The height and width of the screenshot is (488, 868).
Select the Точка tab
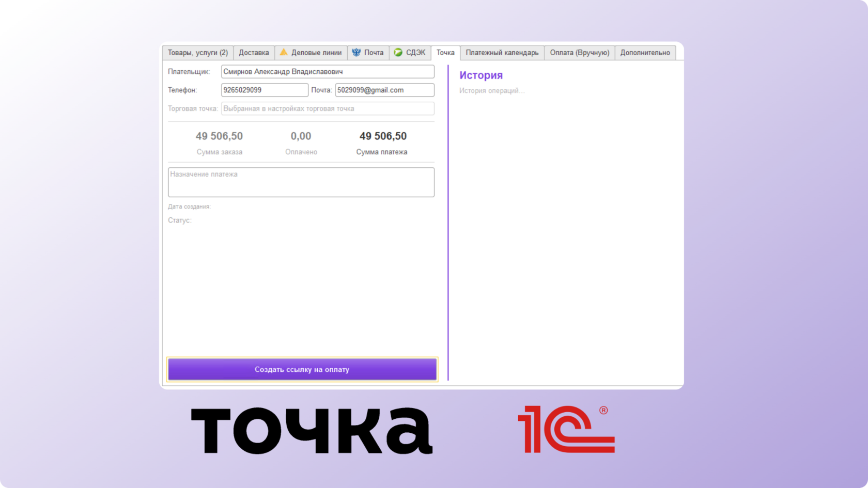tap(445, 53)
